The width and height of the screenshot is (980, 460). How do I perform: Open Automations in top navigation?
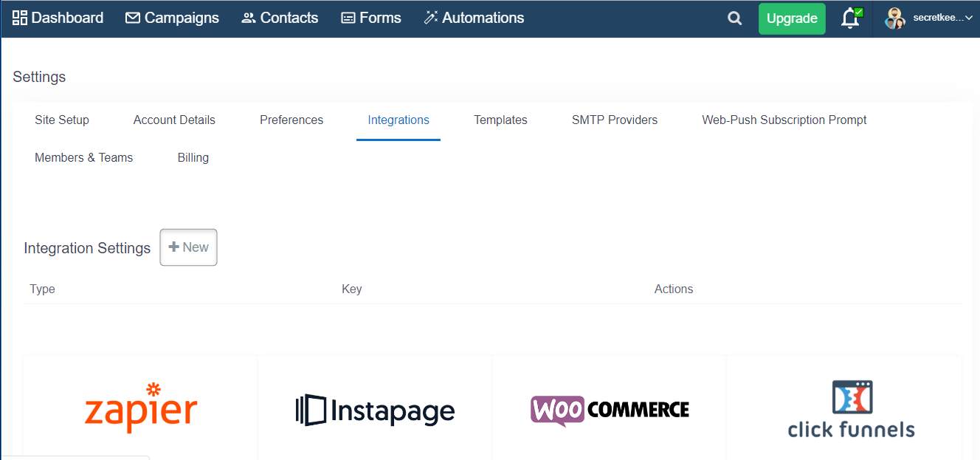coord(474,18)
